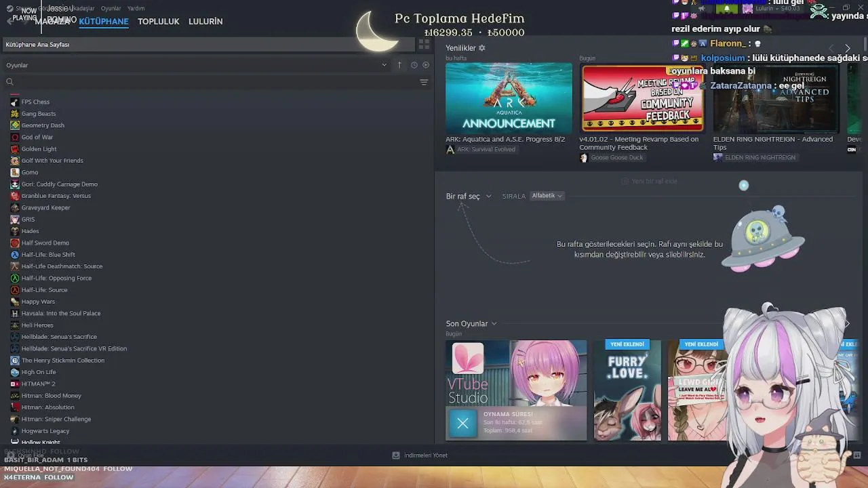The width and height of the screenshot is (868, 488).
Task: Click Hitman: Blood Money icon
Action: 15,396
